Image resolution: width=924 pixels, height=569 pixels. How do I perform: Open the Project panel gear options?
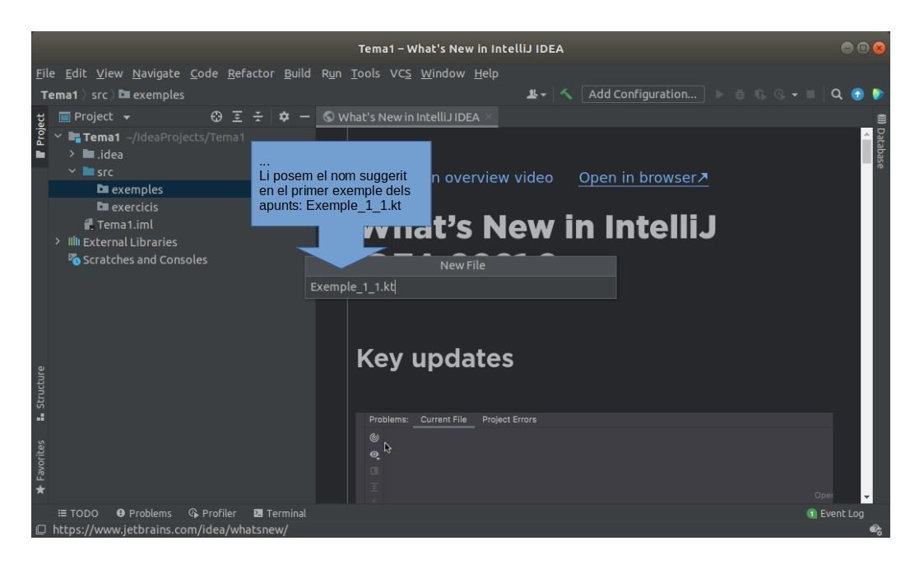(x=284, y=117)
